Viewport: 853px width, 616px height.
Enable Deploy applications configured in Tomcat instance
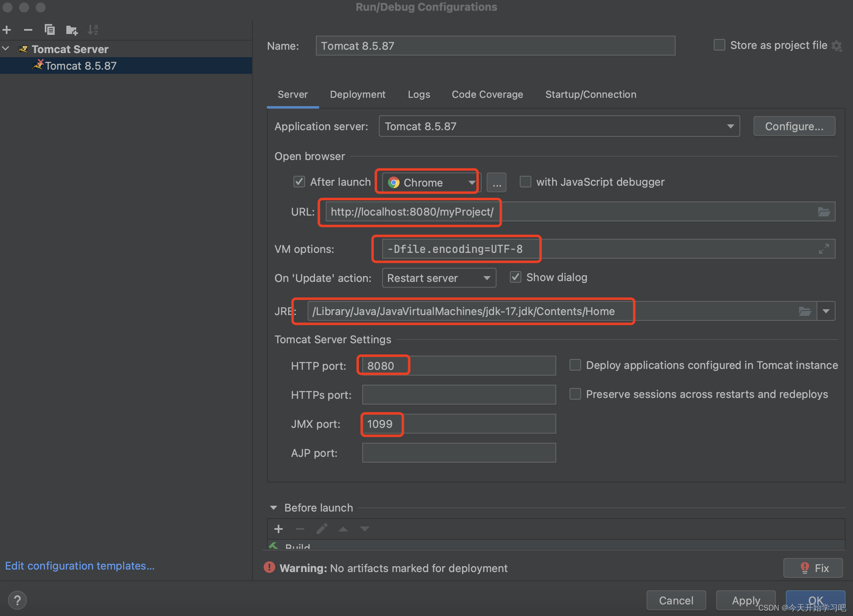pos(575,365)
